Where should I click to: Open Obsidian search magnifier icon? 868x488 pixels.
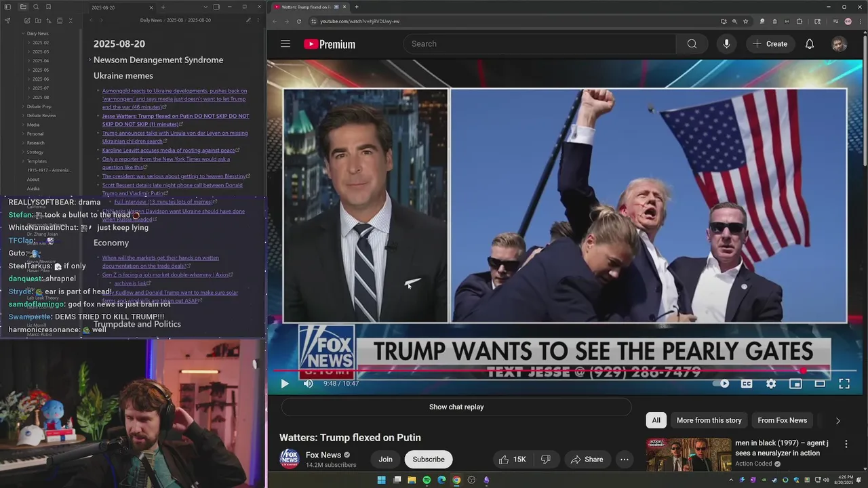(36, 7)
